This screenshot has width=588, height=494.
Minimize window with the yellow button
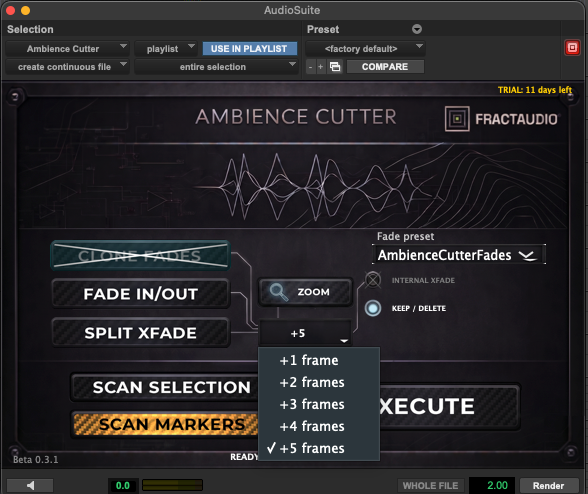[x=26, y=11]
